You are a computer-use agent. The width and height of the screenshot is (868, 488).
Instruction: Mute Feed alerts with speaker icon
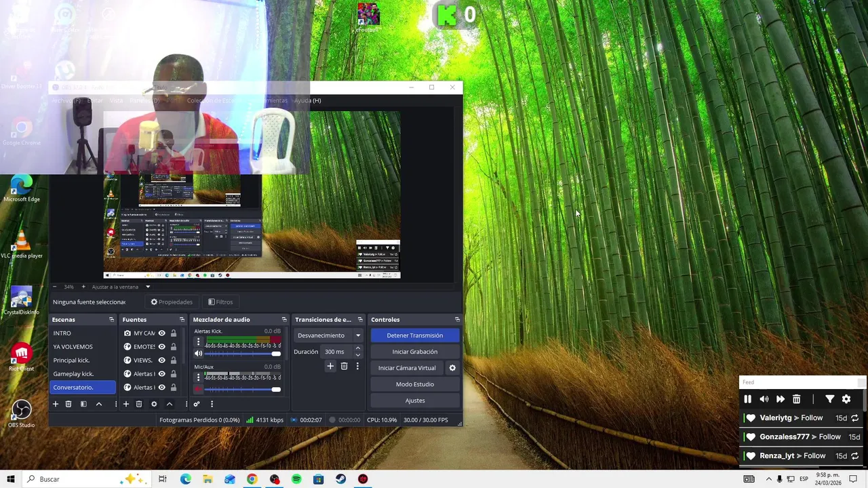click(764, 399)
